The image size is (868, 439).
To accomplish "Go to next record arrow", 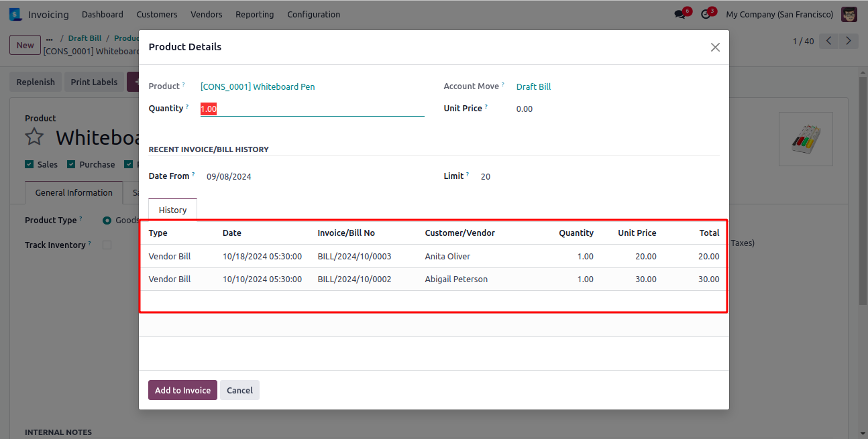I will pos(849,42).
